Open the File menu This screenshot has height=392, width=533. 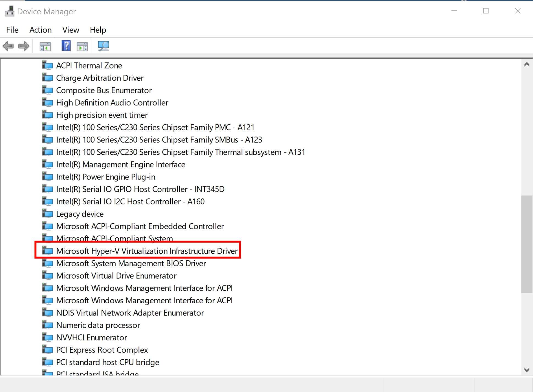click(x=12, y=30)
